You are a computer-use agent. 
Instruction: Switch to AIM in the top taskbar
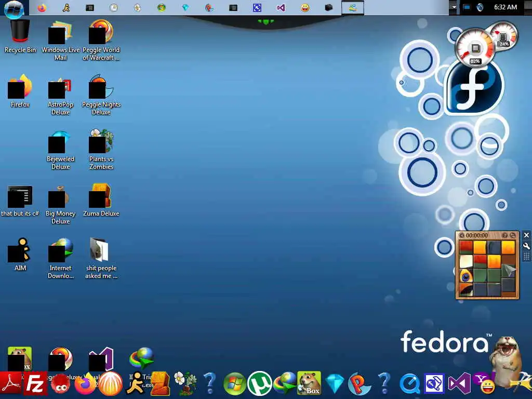(x=66, y=7)
